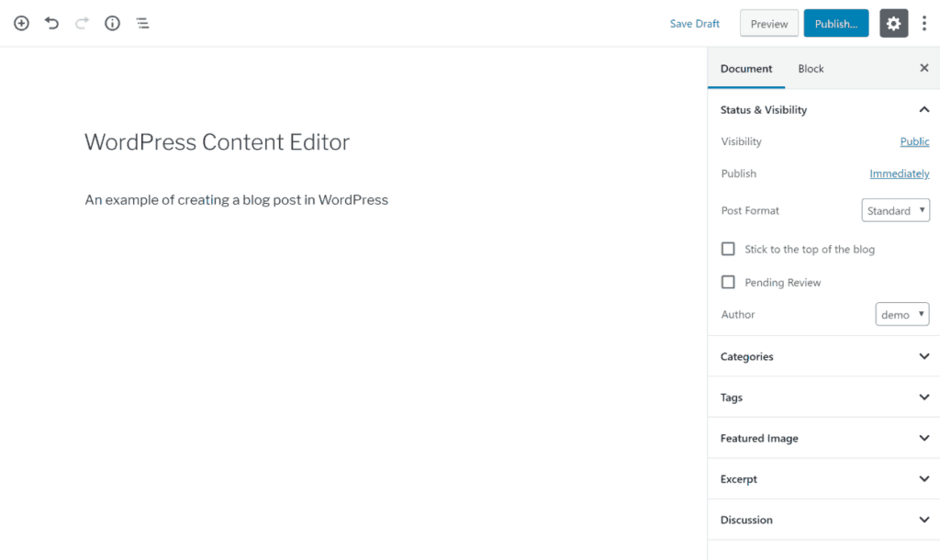The height and width of the screenshot is (560, 940).
Task: Click the paragraph about creating a blog post
Action: click(236, 200)
